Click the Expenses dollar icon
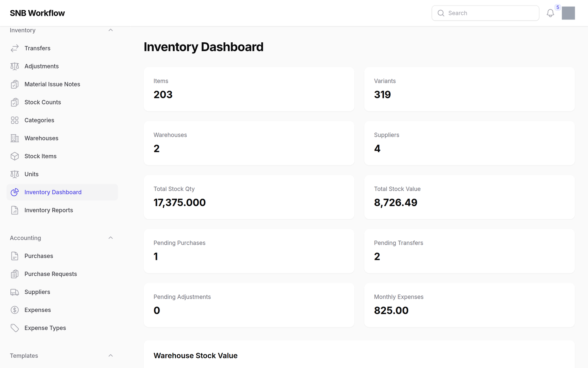 15,310
